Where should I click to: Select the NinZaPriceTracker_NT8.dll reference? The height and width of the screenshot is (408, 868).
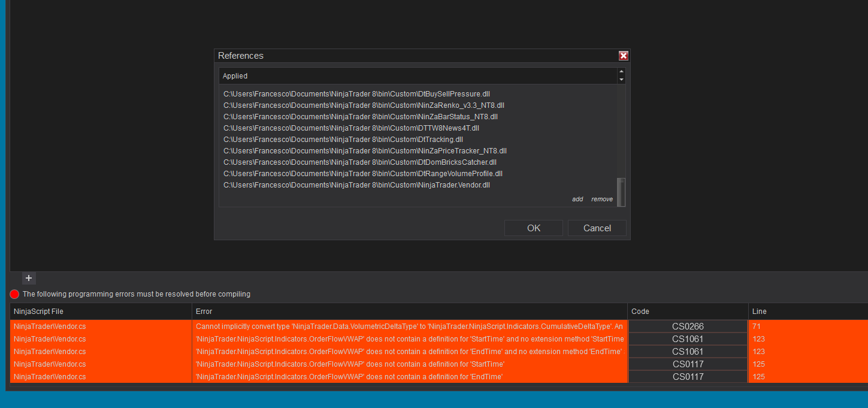(x=365, y=151)
